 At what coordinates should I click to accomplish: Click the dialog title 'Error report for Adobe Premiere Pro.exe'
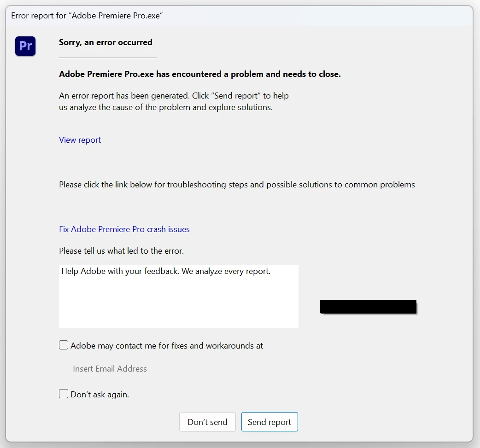87,16
